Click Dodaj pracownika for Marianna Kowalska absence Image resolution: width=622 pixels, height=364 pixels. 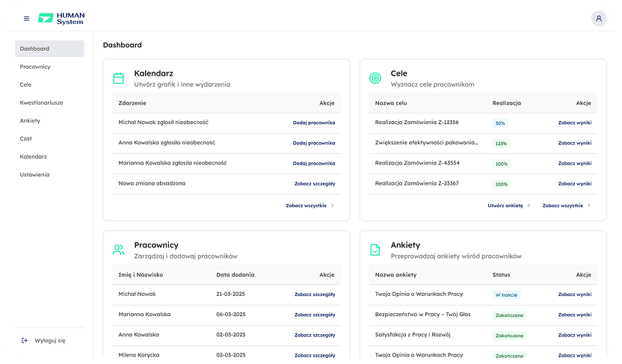[x=314, y=163]
